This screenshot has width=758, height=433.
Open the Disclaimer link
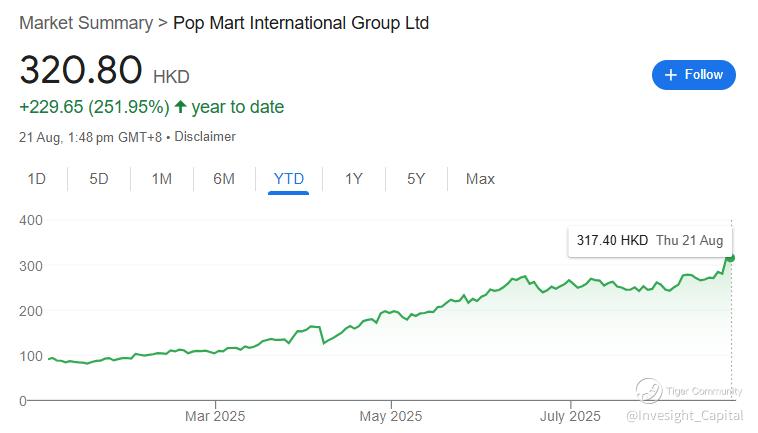coord(205,136)
